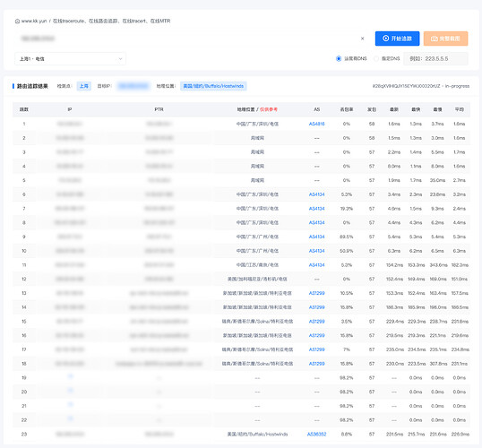
Task: Click the 上海 detection point tag
Action: coord(83,86)
